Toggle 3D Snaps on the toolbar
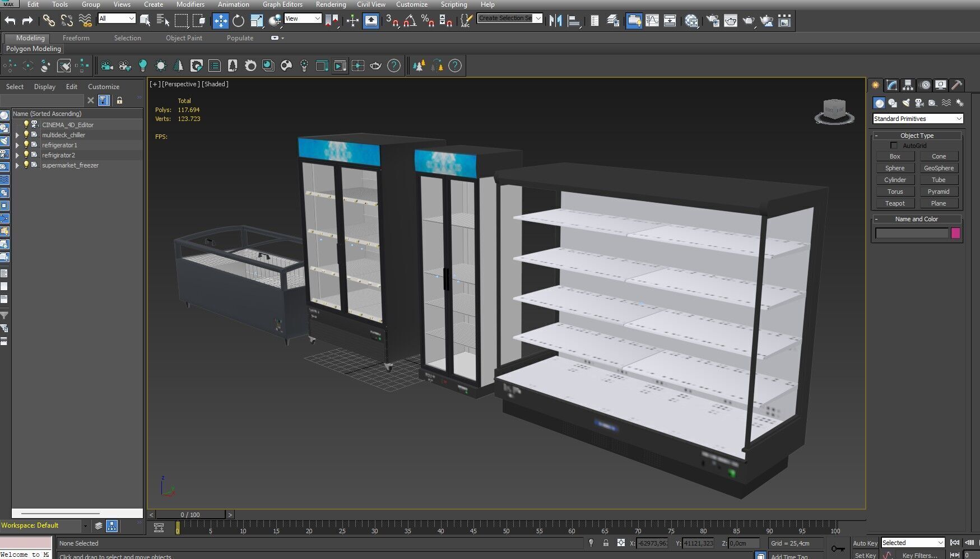This screenshot has width=980, height=559. (x=392, y=21)
